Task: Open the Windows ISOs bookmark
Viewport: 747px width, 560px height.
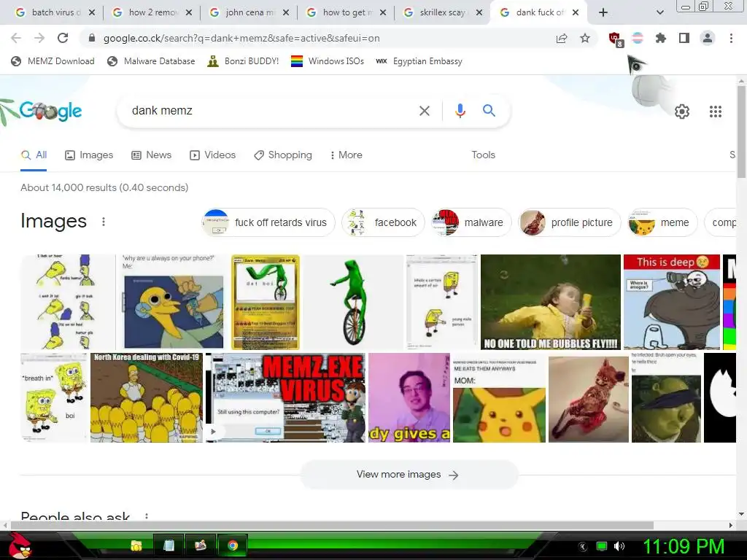Action: coord(328,61)
